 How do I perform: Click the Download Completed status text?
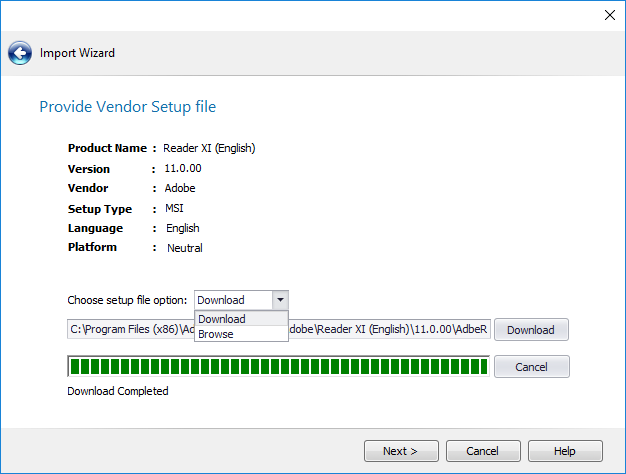click(117, 391)
